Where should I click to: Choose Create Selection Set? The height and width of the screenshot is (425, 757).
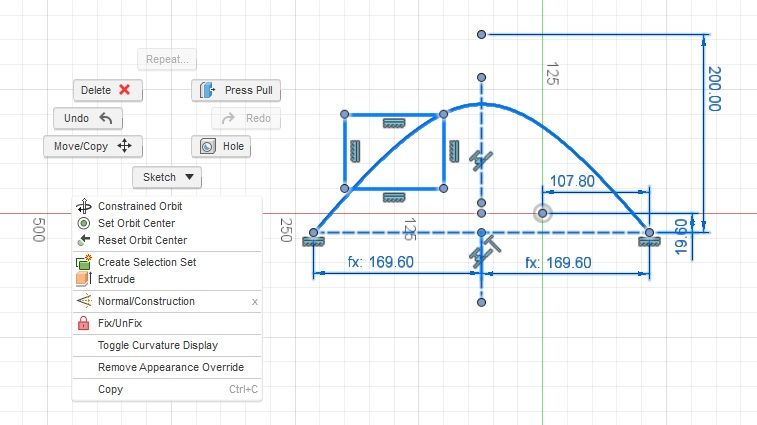click(x=167, y=262)
